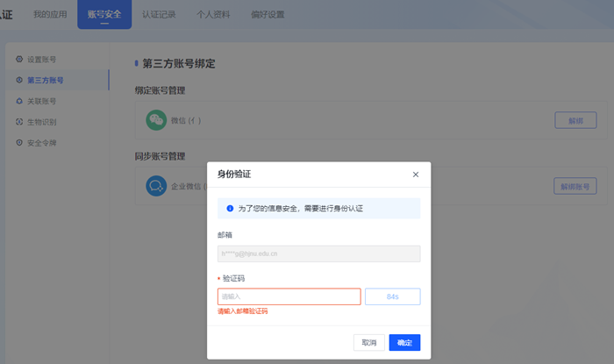Switch to the 认证记录 tab
This screenshot has width=614, height=364.
pos(160,14)
